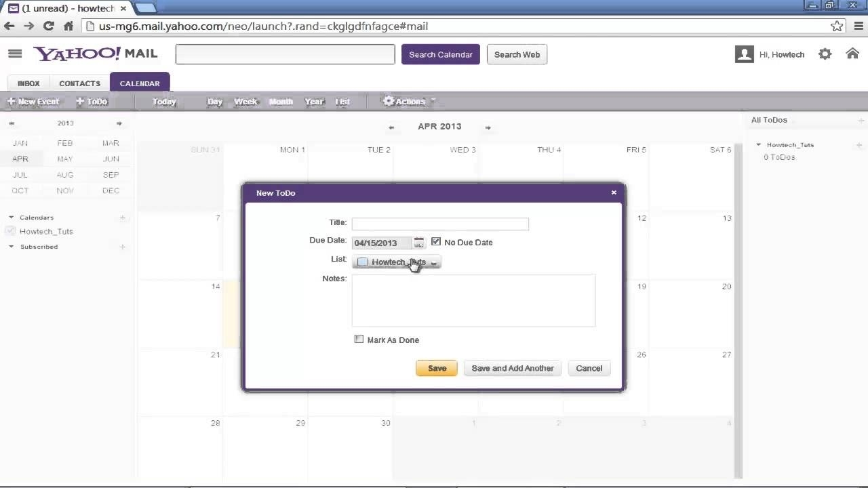The height and width of the screenshot is (488, 868).
Task: Switch to the CONTACTS tab
Action: coord(79,83)
